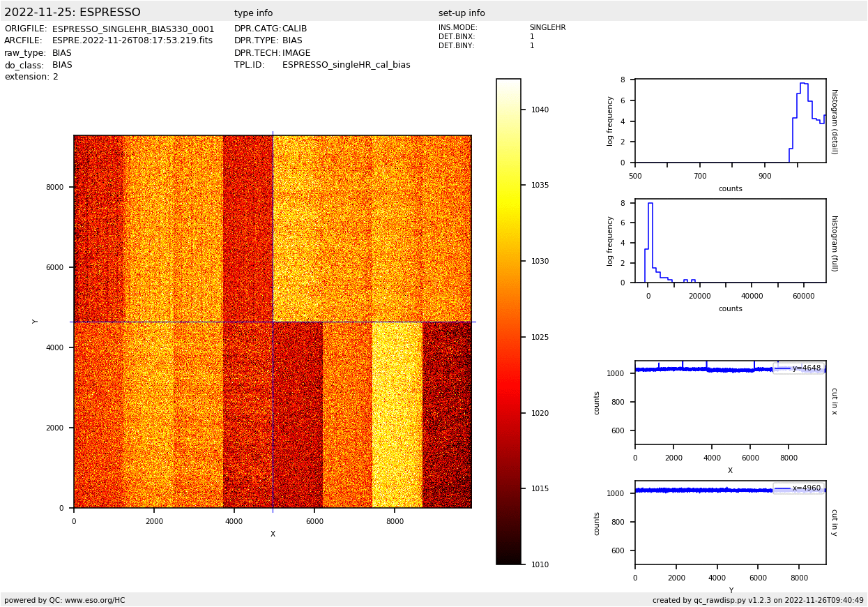The height and width of the screenshot is (607, 868).
Task: Select the ARCFILE .fits filename
Action: click(x=132, y=41)
